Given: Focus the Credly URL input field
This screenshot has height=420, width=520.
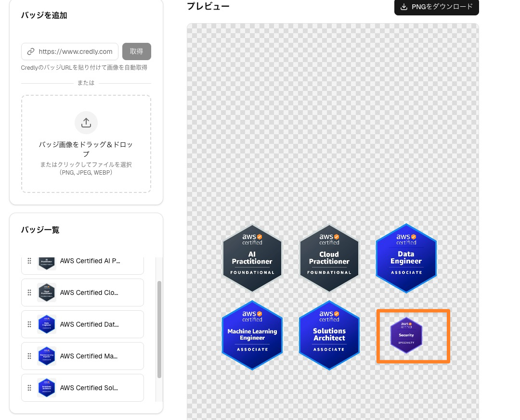Looking at the screenshot, I should click(x=70, y=51).
